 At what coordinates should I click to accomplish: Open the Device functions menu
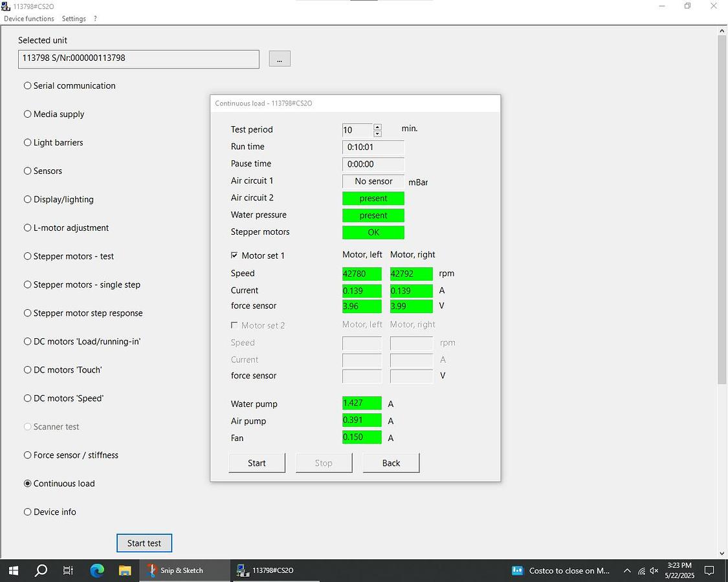[29, 19]
